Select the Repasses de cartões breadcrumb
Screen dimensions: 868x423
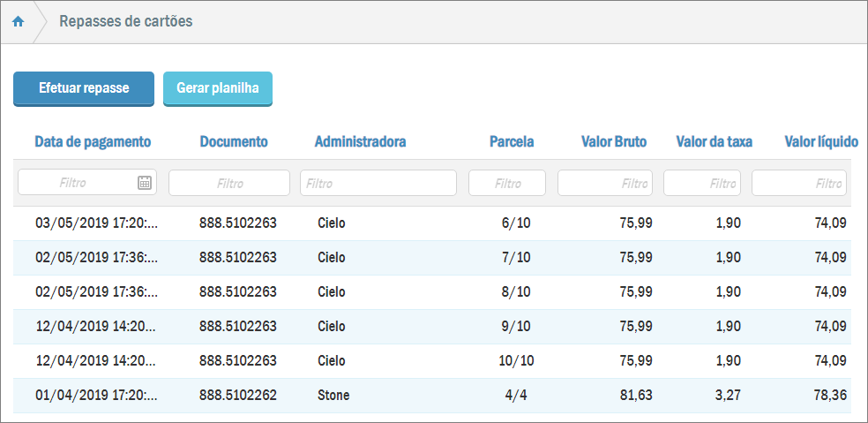point(125,21)
